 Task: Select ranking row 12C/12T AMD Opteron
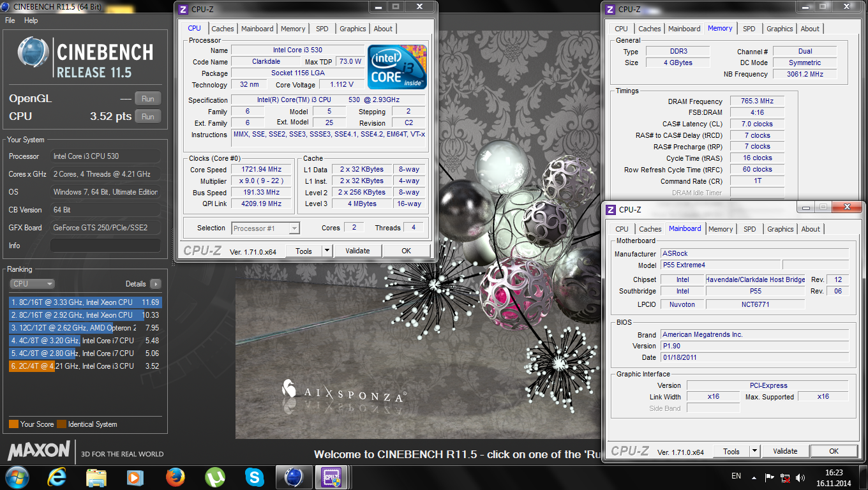[x=85, y=328]
